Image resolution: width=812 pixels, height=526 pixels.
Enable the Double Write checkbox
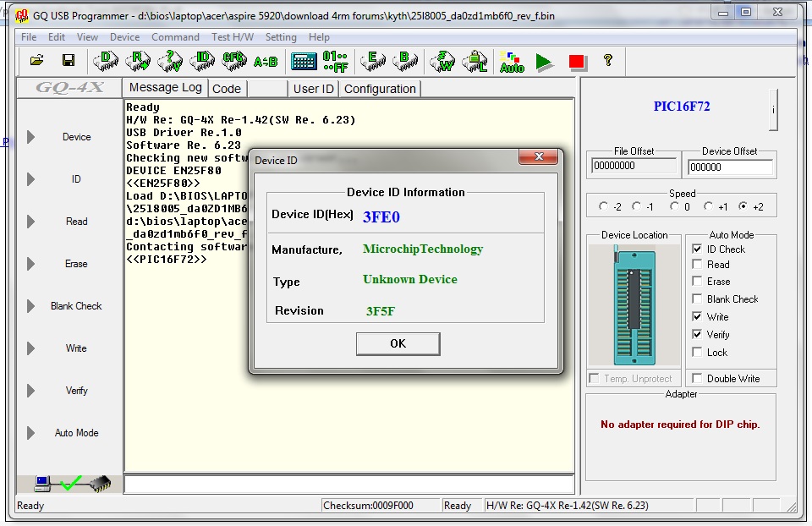coord(697,378)
